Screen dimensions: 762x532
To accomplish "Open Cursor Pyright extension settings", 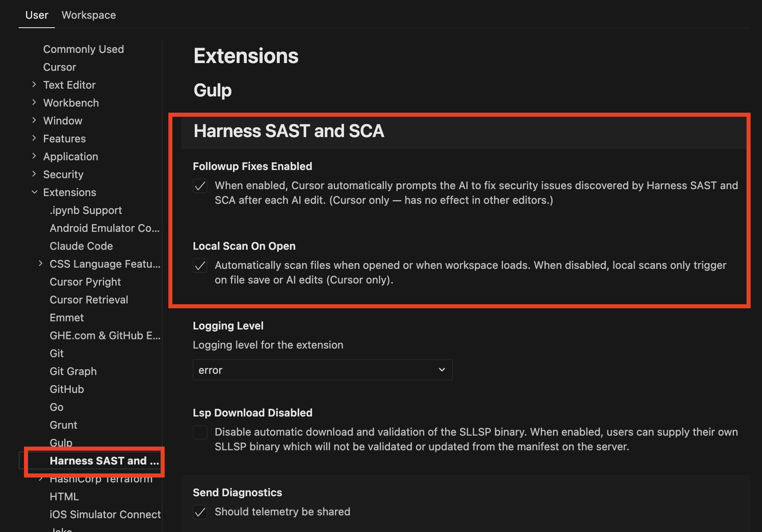I will [x=85, y=282].
